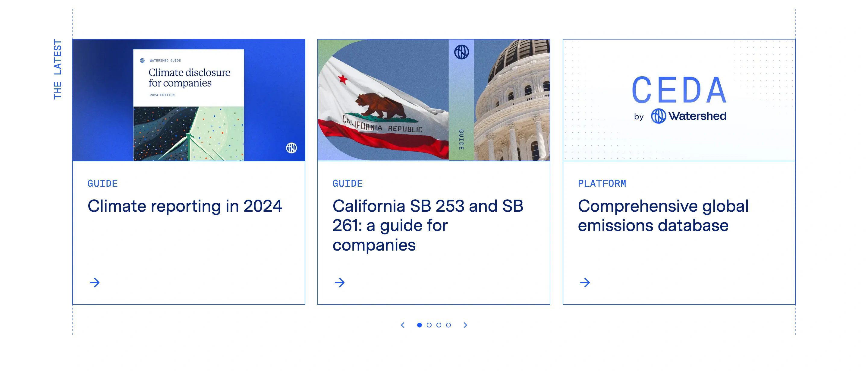
Task: Click white Watershed logo on blue cover image
Action: [291, 148]
